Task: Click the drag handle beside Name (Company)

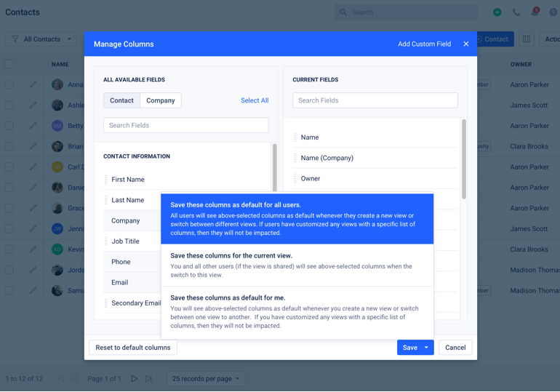Action: coord(295,158)
